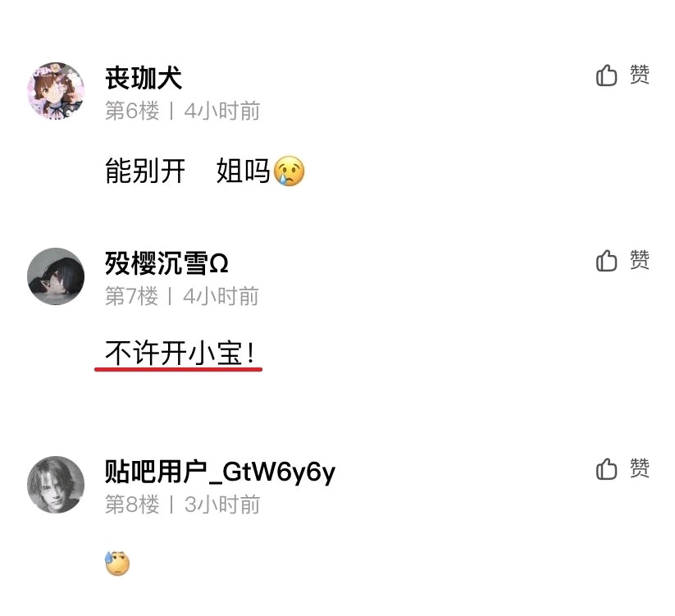Viewport: 675px width, 616px height.
Task: Click the 第7楼 floor label
Action: pos(132,296)
